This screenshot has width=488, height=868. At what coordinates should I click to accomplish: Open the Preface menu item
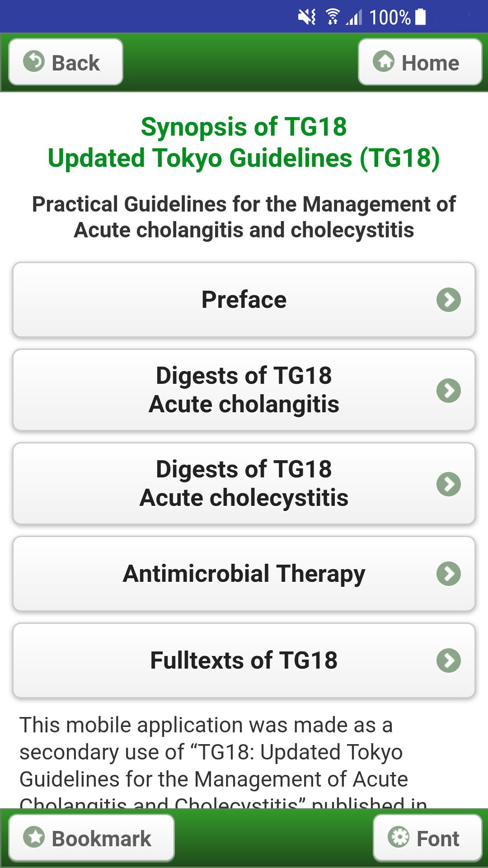[244, 300]
